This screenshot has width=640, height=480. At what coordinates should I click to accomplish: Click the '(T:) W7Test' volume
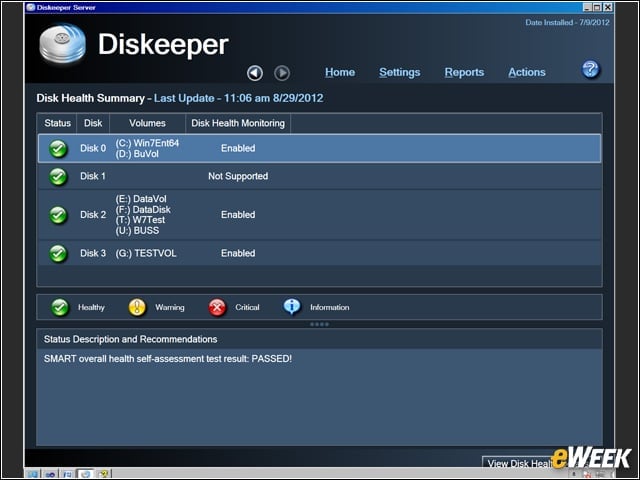click(140, 220)
